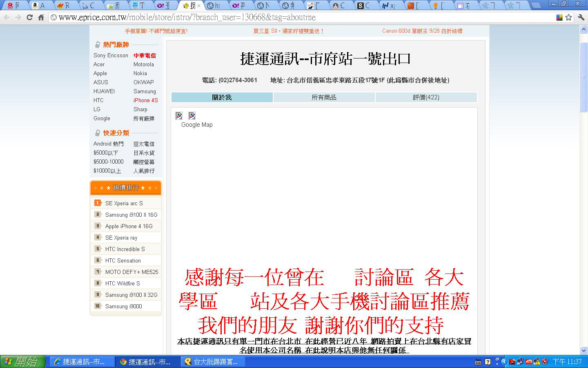Go to browser home page
The width and height of the screenshot is (588, 368).
[x=41, y=17]
